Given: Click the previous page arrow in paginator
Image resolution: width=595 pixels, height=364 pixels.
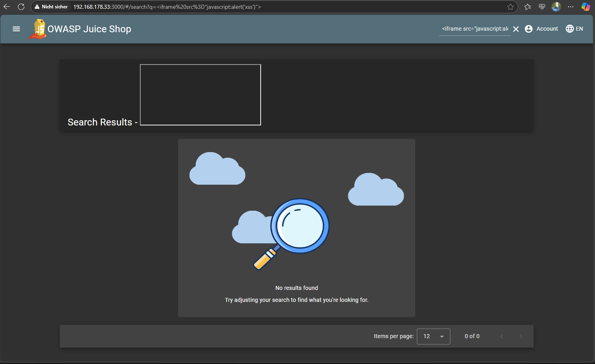Looking at the screenshot, I should (x=501, y=337).
